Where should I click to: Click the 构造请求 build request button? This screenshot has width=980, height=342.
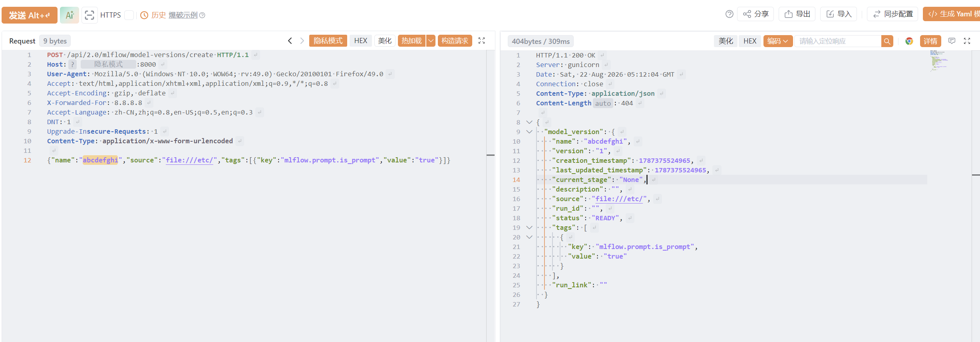[x=455, y=41]
